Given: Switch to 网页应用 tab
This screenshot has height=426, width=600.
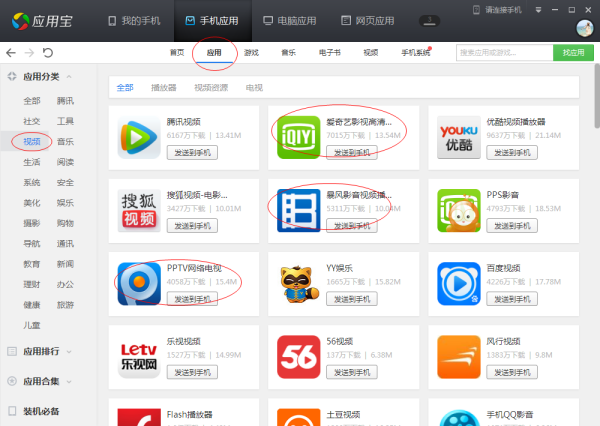Looking at the screenshot, I should tap(368, 21).
